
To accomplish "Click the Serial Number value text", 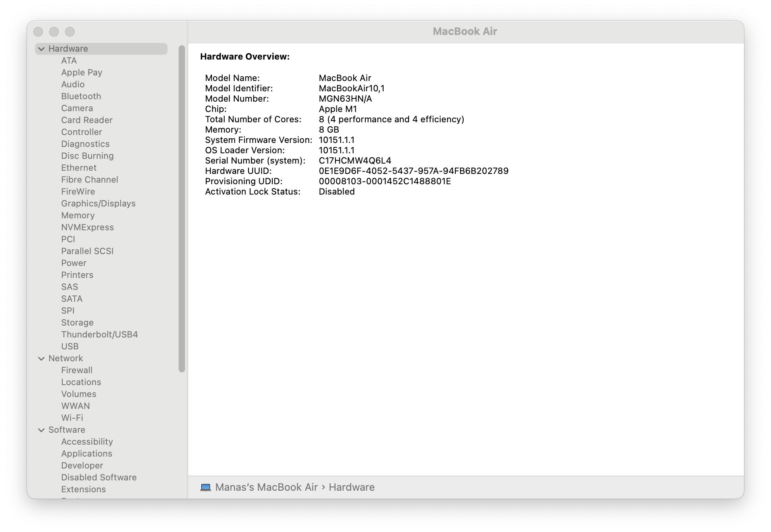I will pos(355,161).
